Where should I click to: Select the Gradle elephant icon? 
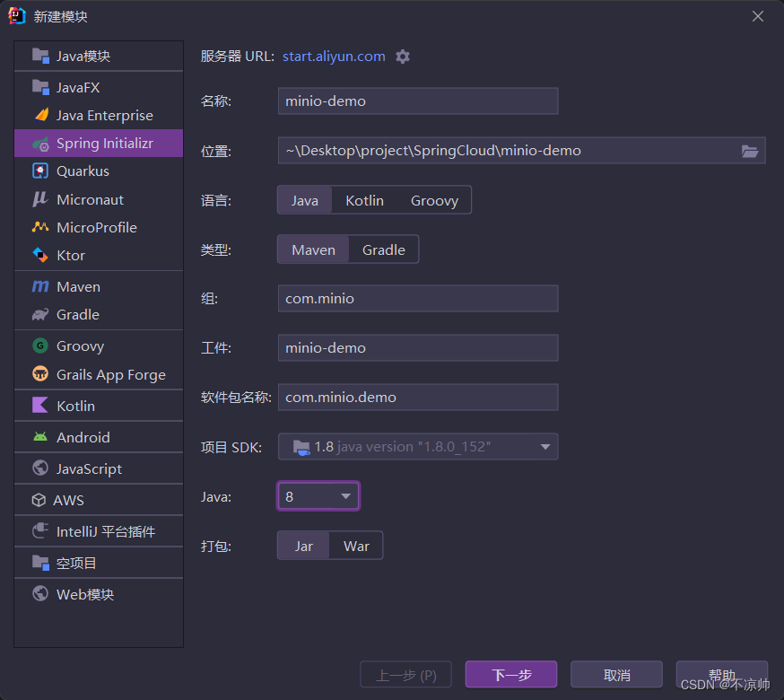[x=40, y=315]
